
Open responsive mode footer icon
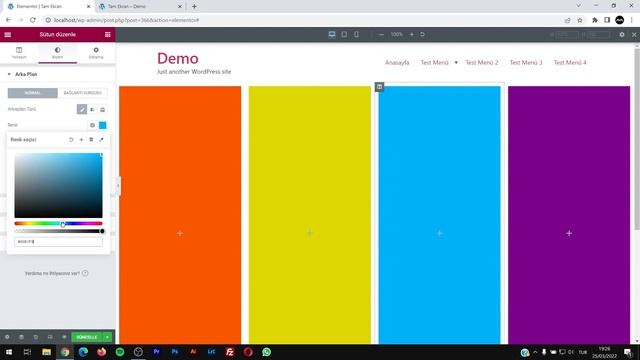(x=50, y=337)
